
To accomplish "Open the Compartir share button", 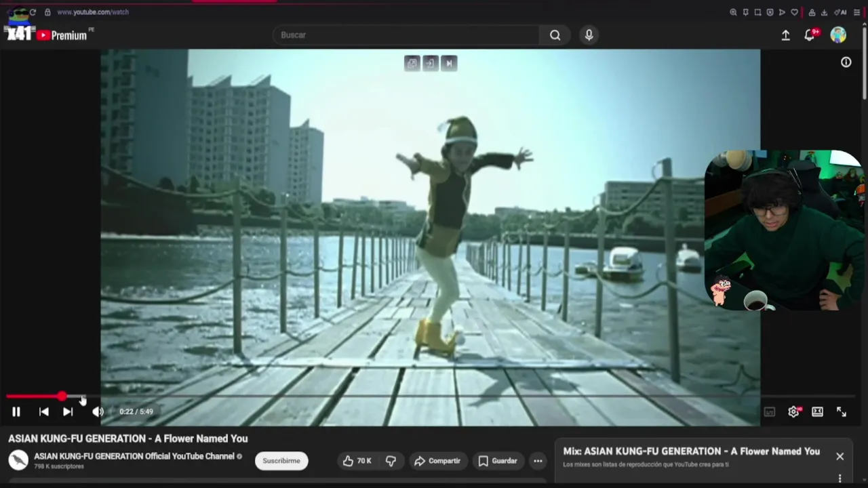I will [437, 461].
